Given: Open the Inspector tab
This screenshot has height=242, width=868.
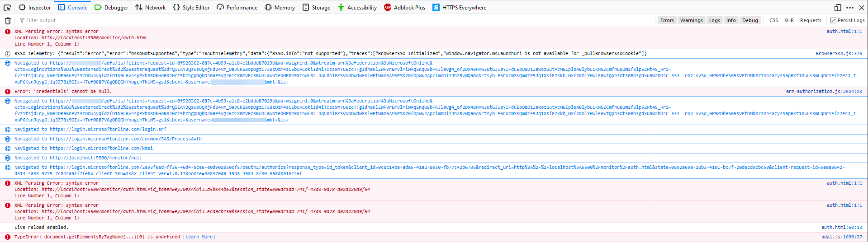Looking at the screenshot, I should pos(35,7).
